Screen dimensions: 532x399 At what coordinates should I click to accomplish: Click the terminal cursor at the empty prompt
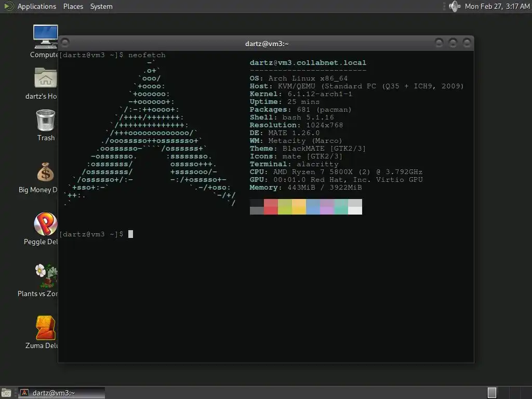(130, 234)
